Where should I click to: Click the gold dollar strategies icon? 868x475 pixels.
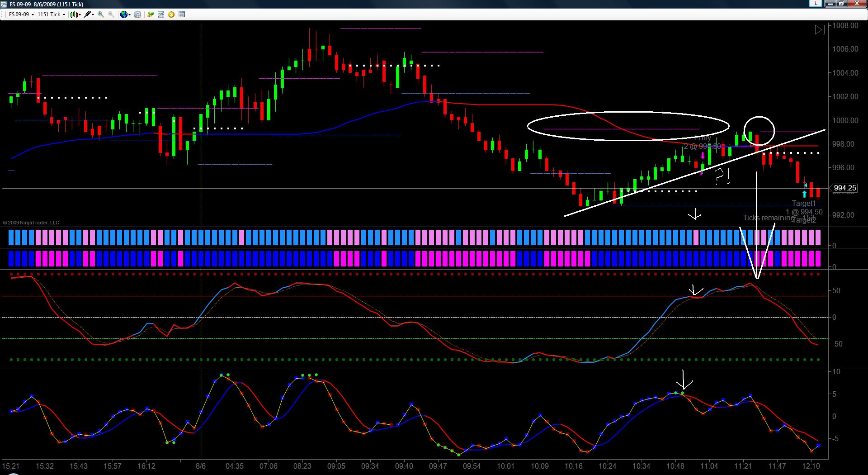click(x=171, y=14)
